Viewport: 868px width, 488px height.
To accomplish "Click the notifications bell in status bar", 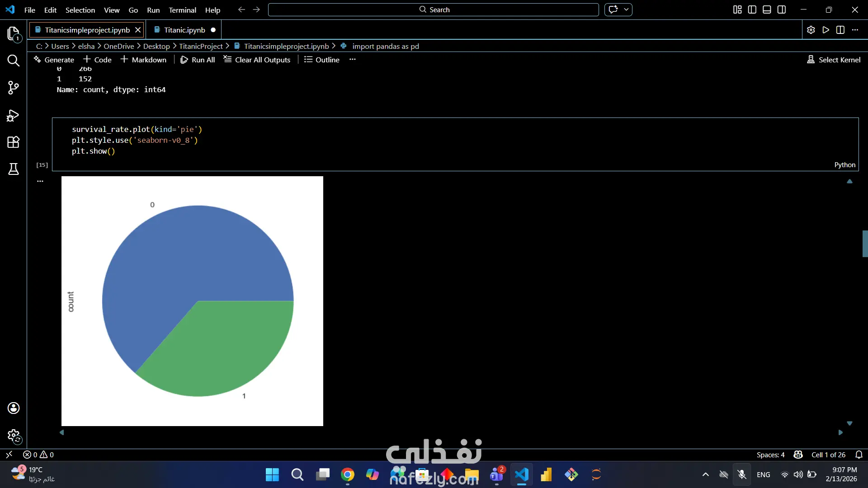I will pyautogui.click(x=859, y=455).
